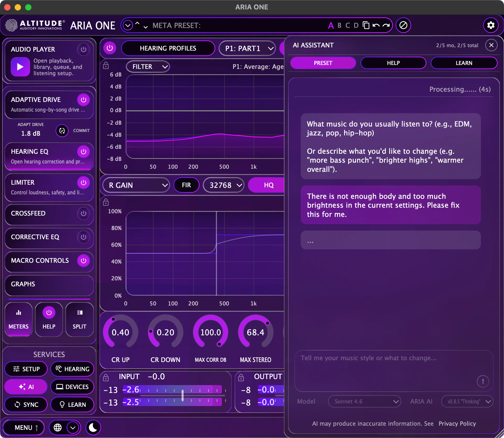The height and width of the screenshot is (438, 504).
Task: Open the 32768 size dropdown
Action: coord(224,185)
